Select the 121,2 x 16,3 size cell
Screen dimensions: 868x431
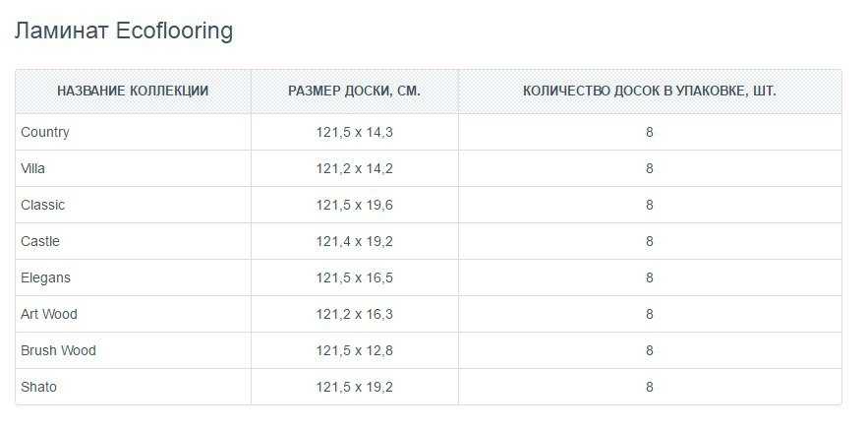354,314
